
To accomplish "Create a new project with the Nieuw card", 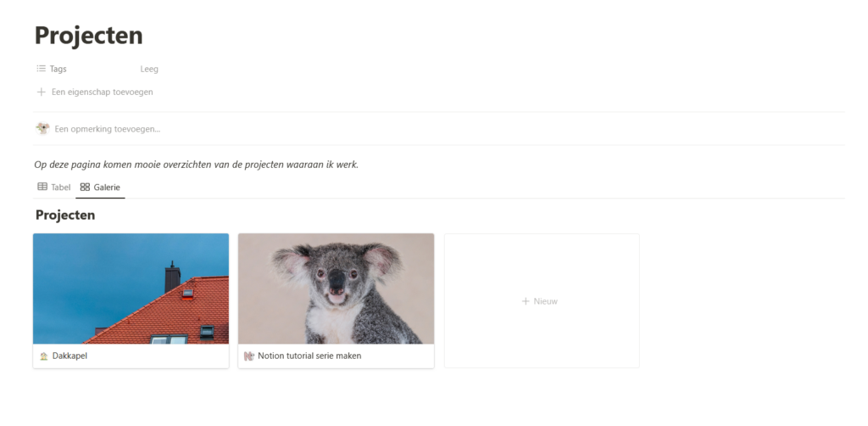I will 542,300.
